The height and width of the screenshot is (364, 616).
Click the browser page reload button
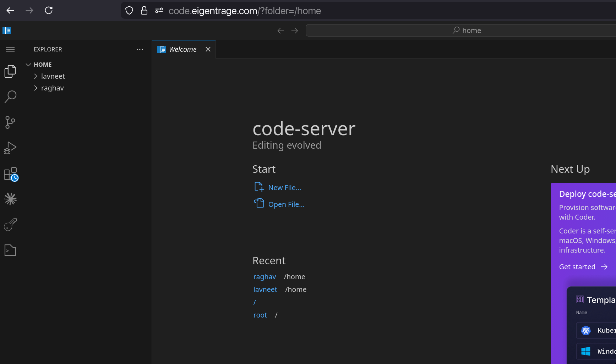48,10
